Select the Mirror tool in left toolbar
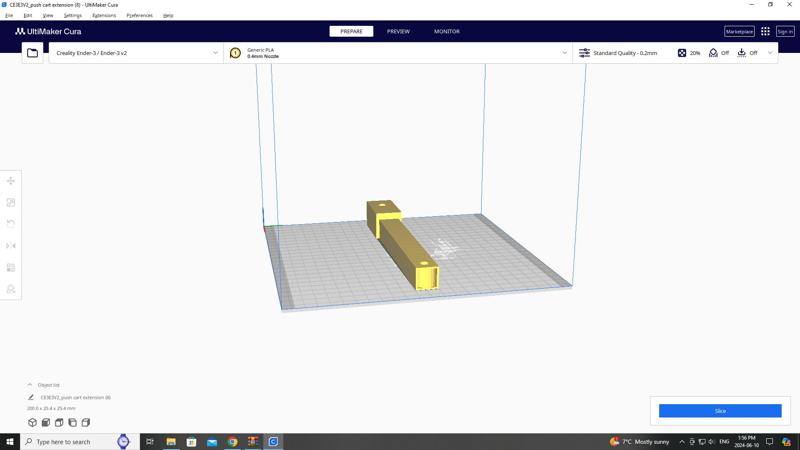Viewport: 800px width, 450px height. click(x=11, y=246)
